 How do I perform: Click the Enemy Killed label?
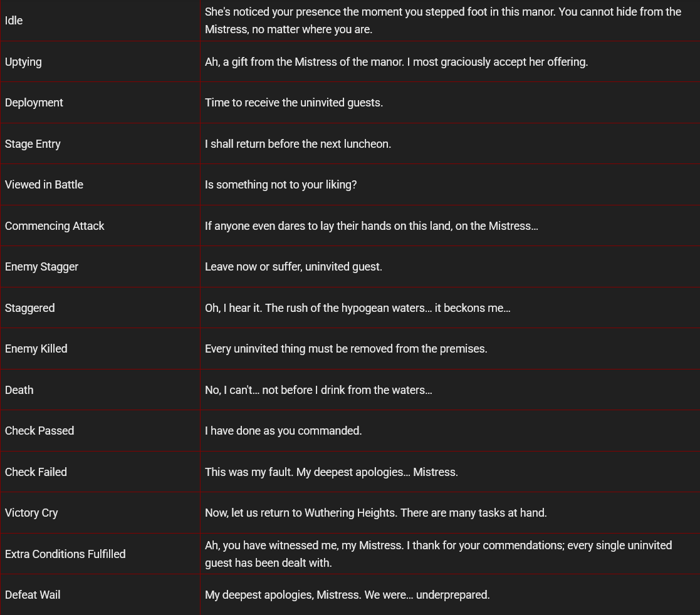[36, 349]
